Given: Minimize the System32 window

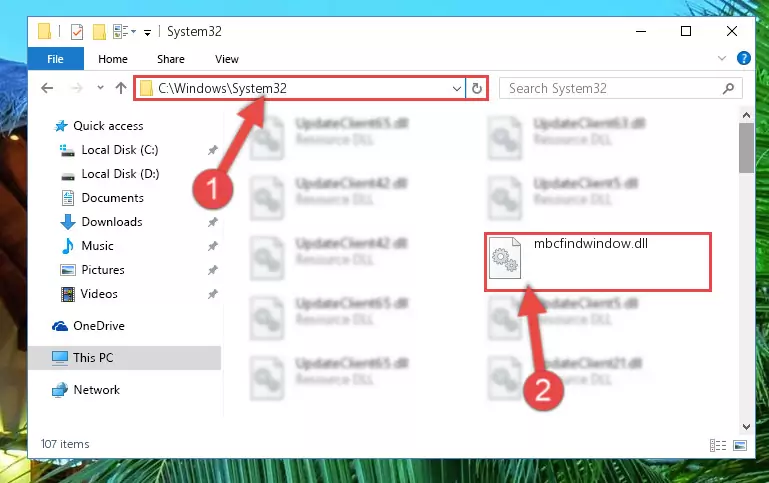Looking at the screenshot, I should coord(641,31).
